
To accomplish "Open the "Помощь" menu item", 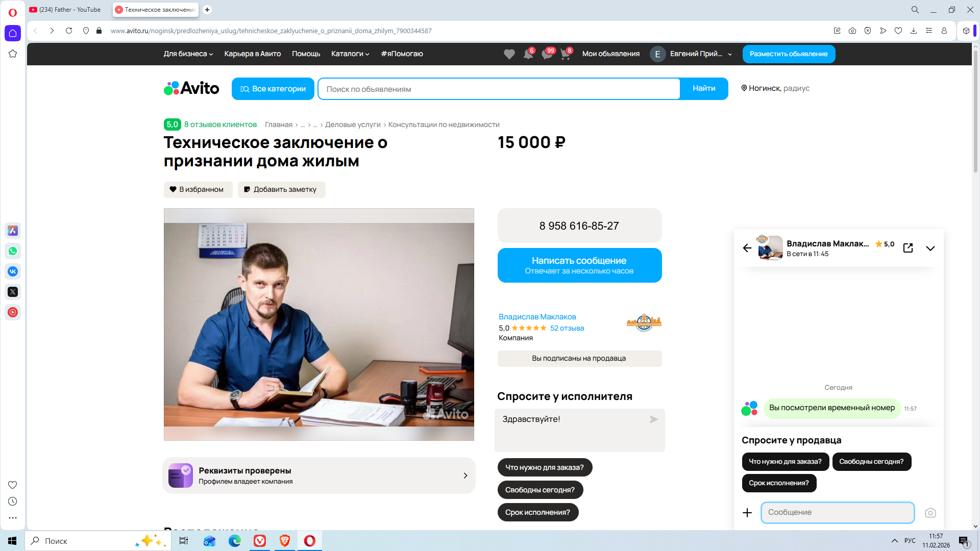I will coord(306,54).
